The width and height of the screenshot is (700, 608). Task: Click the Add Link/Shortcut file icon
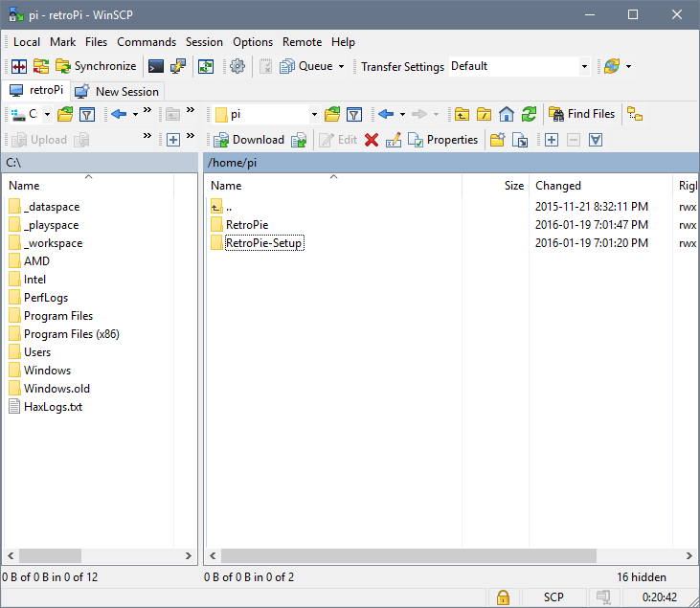pyautogui.click(x=520, y=140)
